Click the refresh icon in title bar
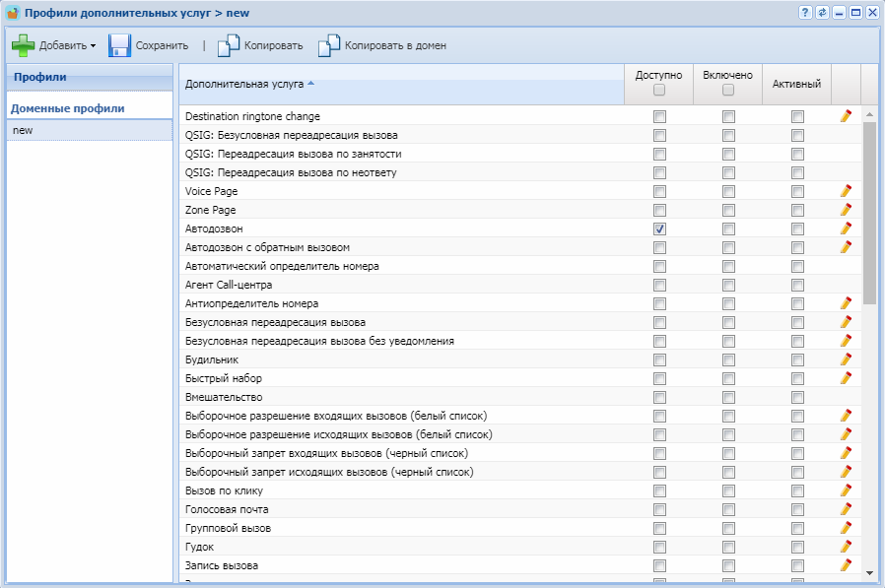The height and width of the screenshot is (588, 885). 823,13
